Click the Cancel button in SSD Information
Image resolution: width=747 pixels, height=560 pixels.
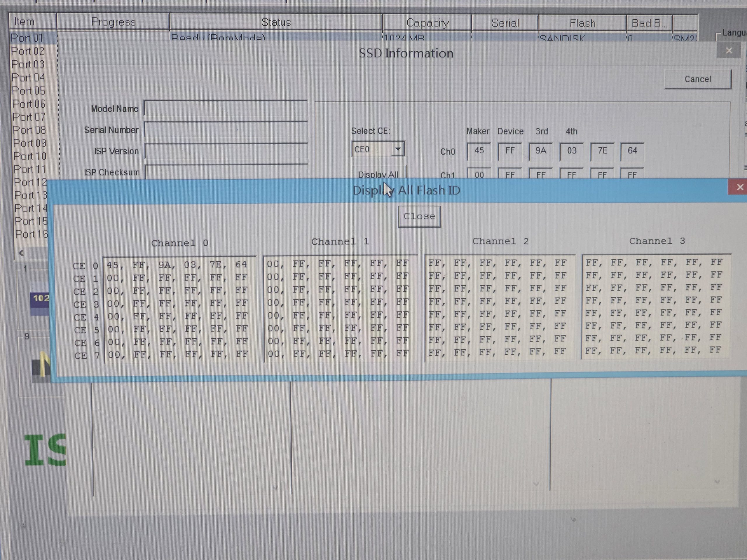(697, 79)
